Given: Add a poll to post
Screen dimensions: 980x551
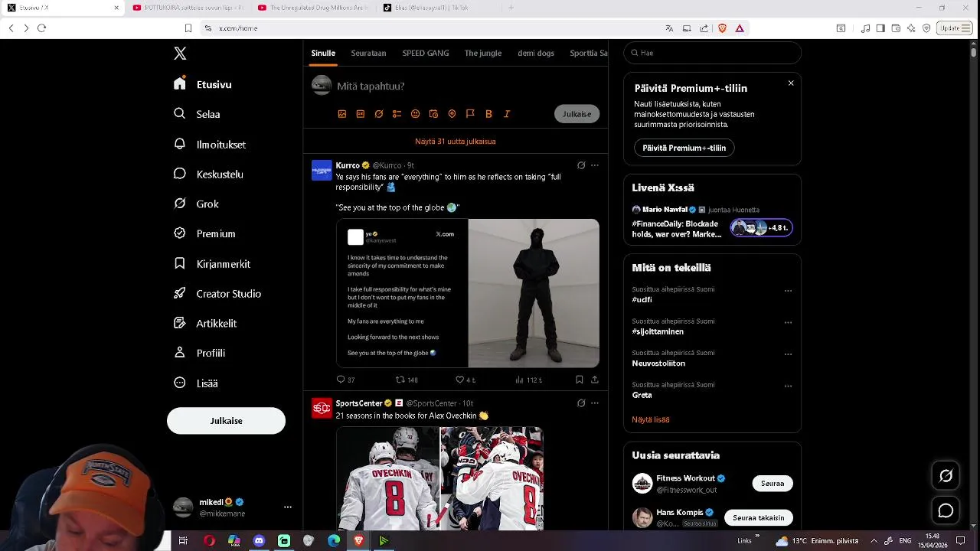Looking at the screenshot, I should (397, 114).
